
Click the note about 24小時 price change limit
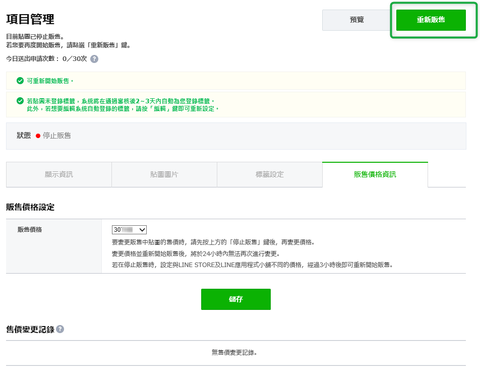pyautogui.click(x=196, y=254)
